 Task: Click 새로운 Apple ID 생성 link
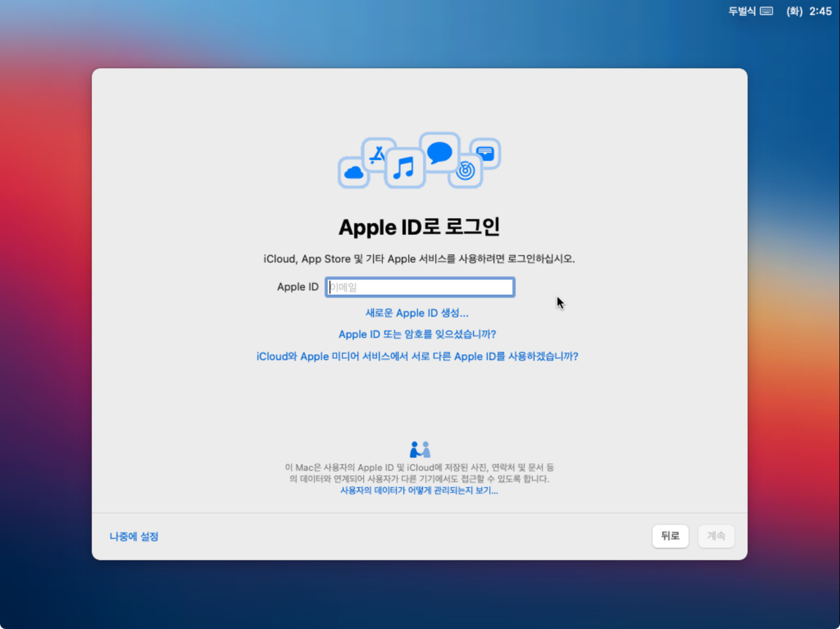point(417,313)
